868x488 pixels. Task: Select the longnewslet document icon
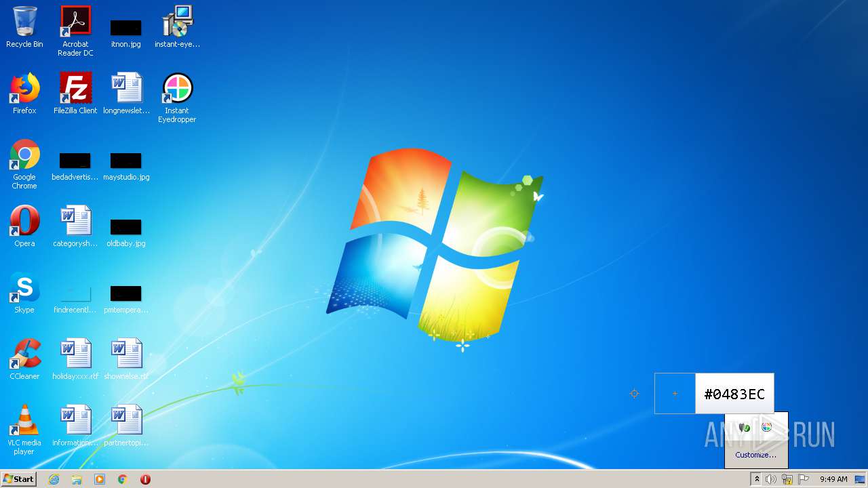point(126,94)
